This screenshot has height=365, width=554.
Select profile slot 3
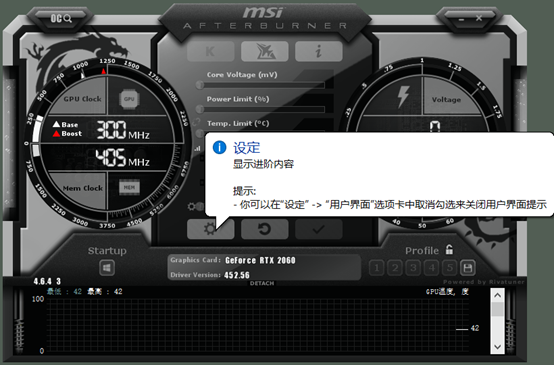tap(413, 268)
